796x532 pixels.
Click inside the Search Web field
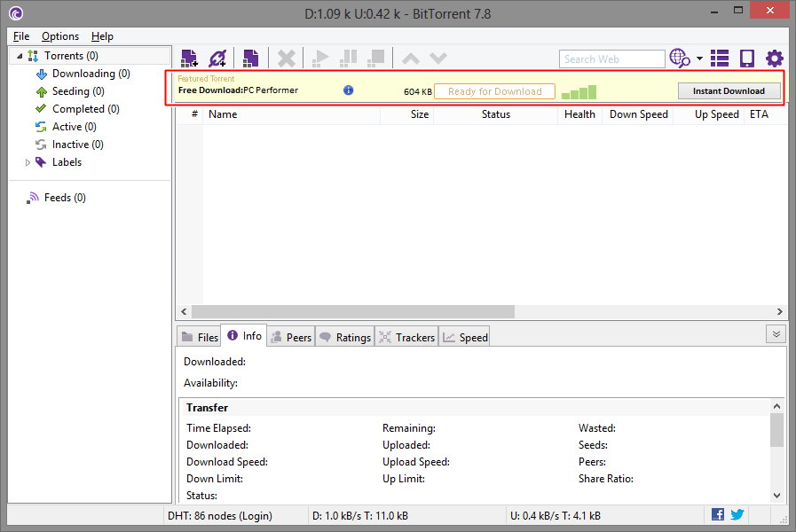[611, 59]
